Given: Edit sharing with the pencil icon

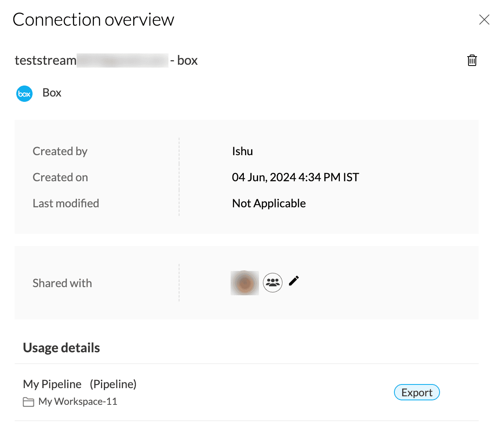Looking at the screenshot, I should pos(294,281).
